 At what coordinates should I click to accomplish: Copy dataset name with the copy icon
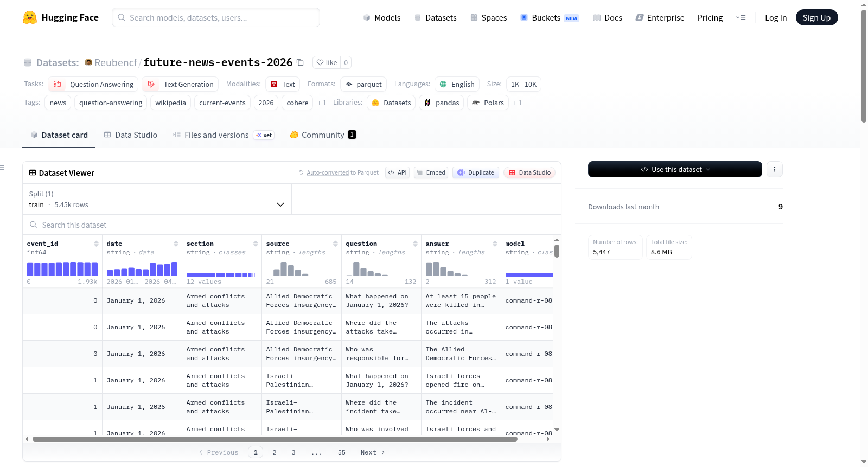[x=300, y=62]
